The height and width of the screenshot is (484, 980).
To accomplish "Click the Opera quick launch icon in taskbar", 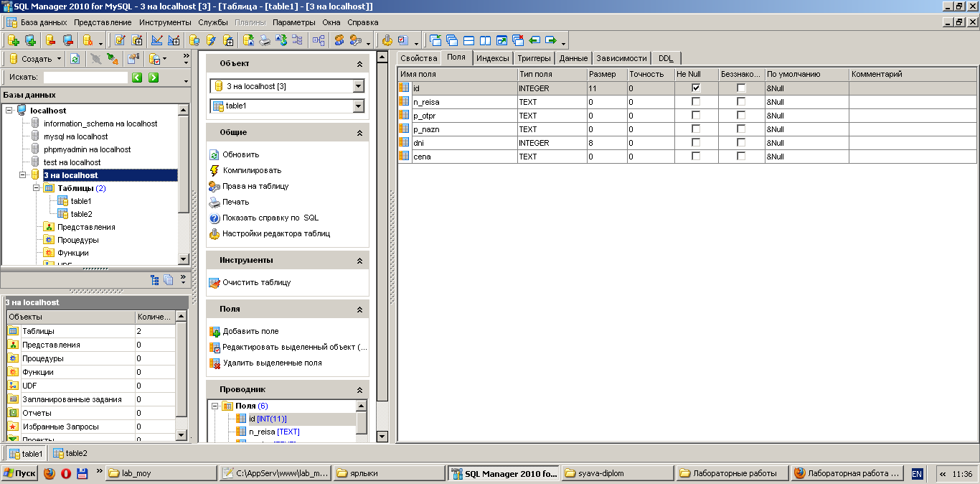I will coord(66,473).
